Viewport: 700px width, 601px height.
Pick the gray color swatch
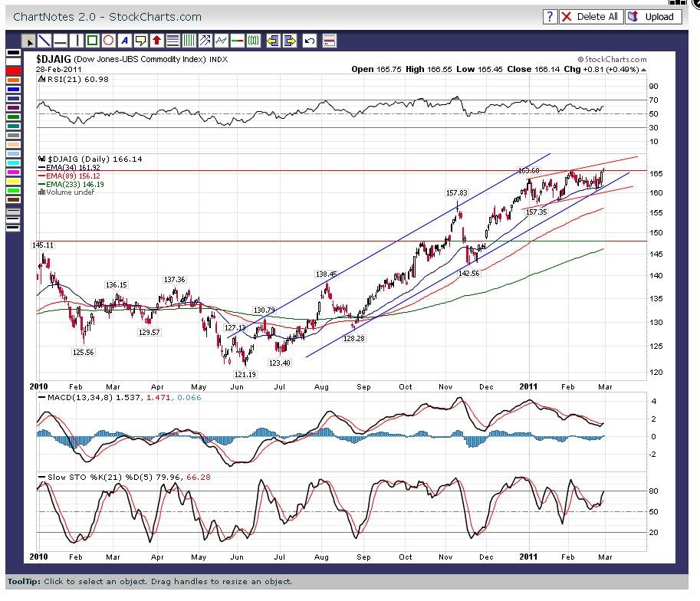click(x=13, y=135)
